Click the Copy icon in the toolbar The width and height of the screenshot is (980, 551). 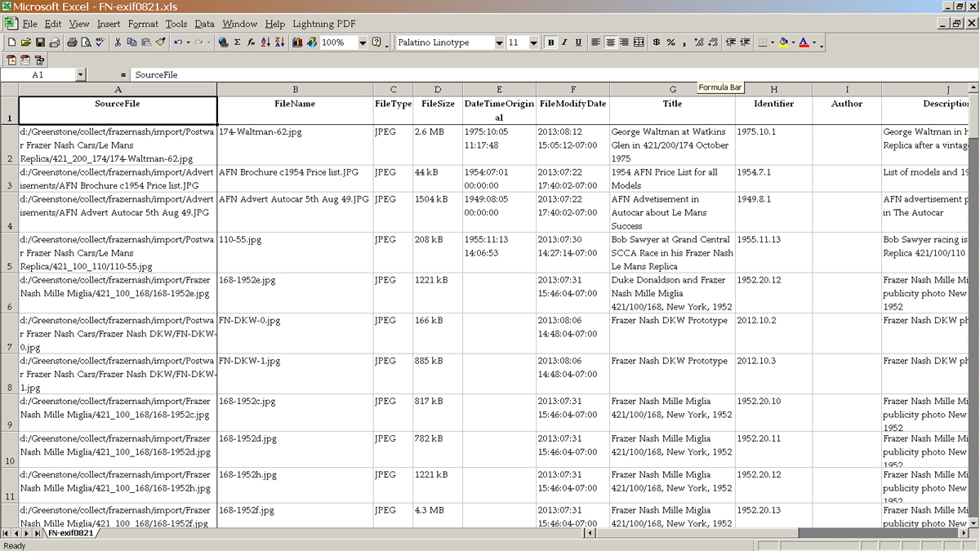(x=131, y=42)
